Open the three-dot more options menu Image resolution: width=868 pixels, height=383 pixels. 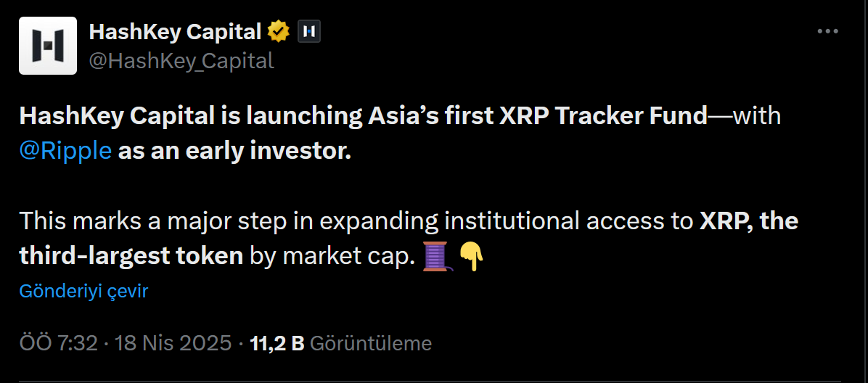tap(827, 32)
